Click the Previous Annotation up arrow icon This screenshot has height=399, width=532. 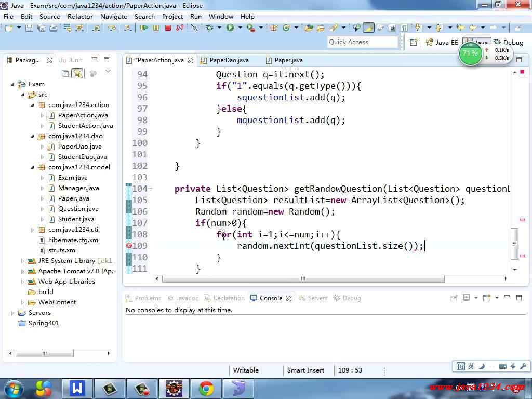(x=438, y=28)
